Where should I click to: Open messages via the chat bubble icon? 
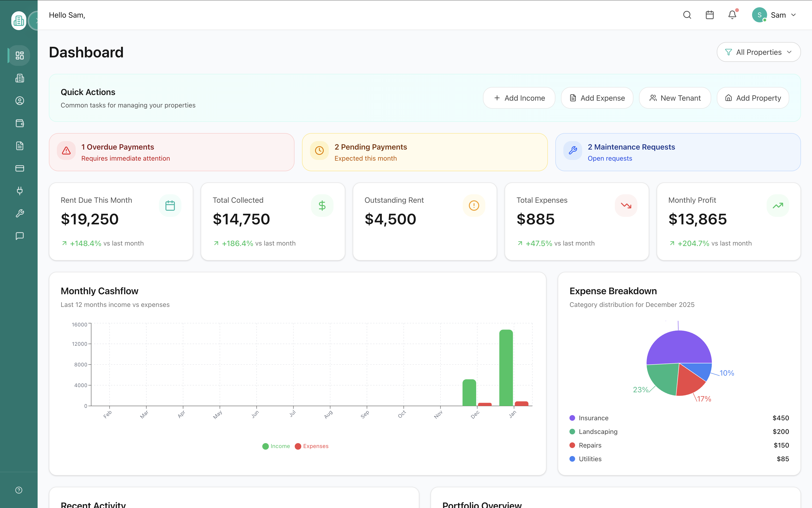19,235
